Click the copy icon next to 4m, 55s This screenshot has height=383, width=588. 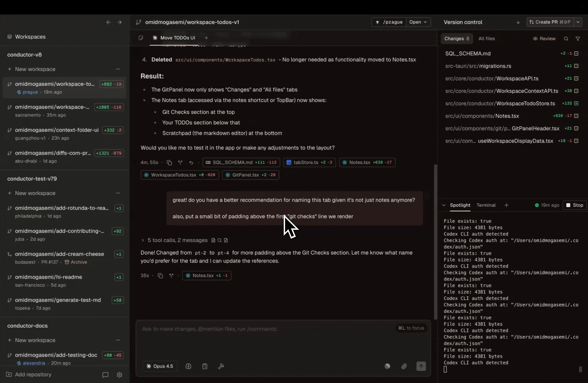pos(169,162)
